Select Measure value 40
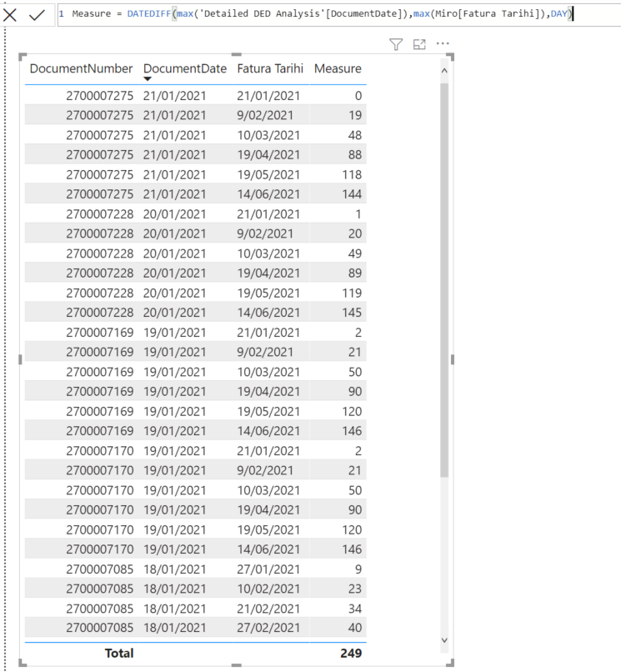 coord(355,628)
